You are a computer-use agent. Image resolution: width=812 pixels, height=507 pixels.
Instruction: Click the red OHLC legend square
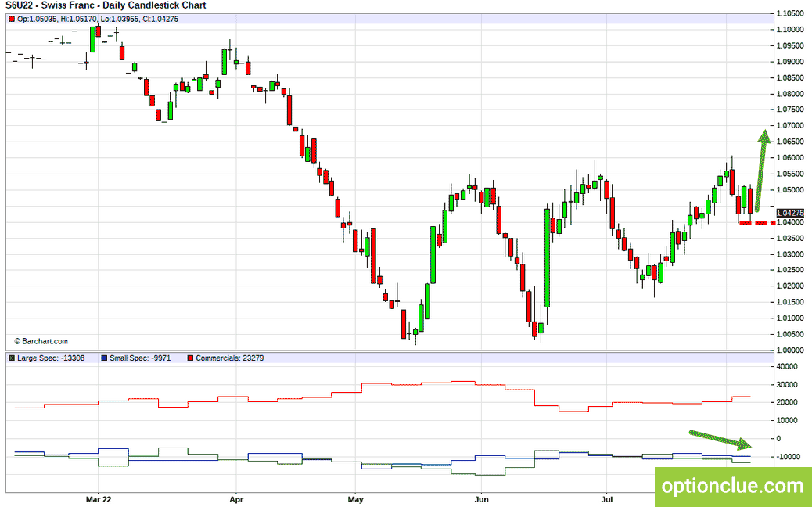[x=12, y=19]
